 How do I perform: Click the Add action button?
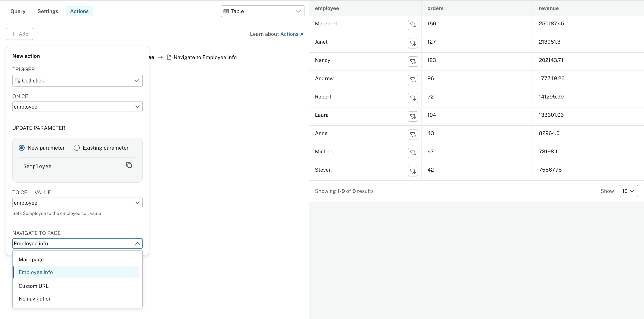[20, 34]
